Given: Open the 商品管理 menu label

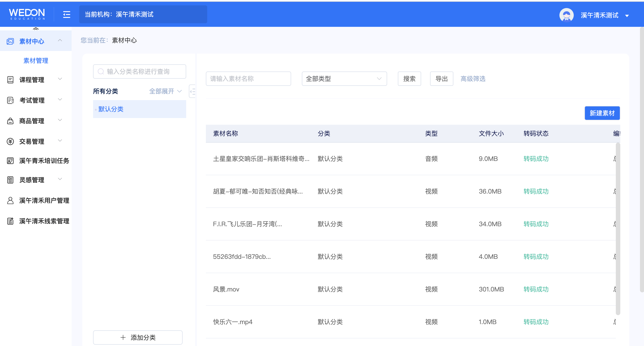Looking at the screenshot, I should pos(32,121).
